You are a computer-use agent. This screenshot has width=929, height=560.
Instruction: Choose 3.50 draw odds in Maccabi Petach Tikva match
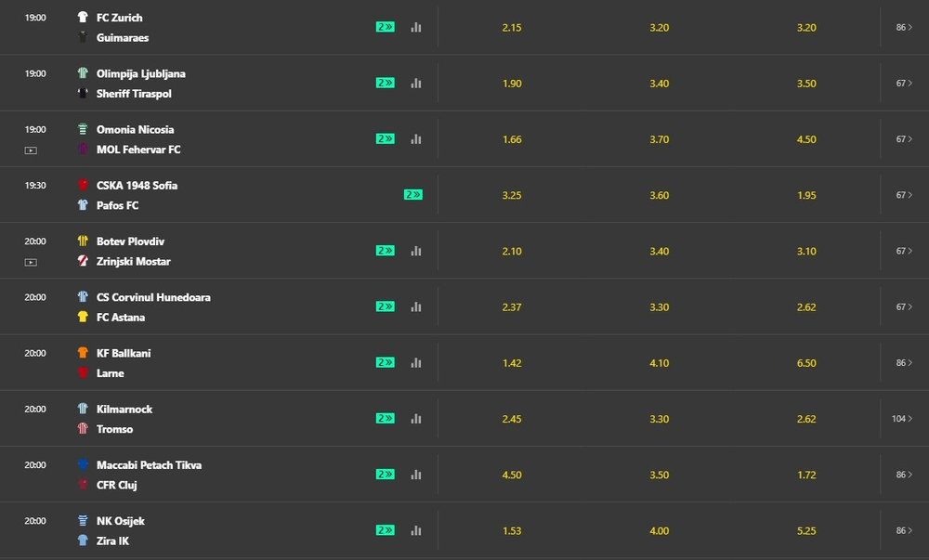(x=659, y=475)
